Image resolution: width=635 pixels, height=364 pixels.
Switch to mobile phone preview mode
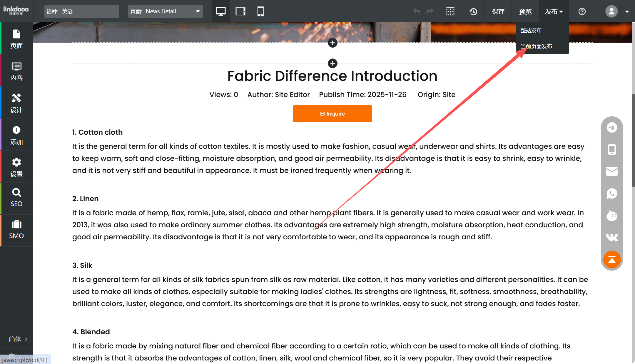tap(260, 11)
